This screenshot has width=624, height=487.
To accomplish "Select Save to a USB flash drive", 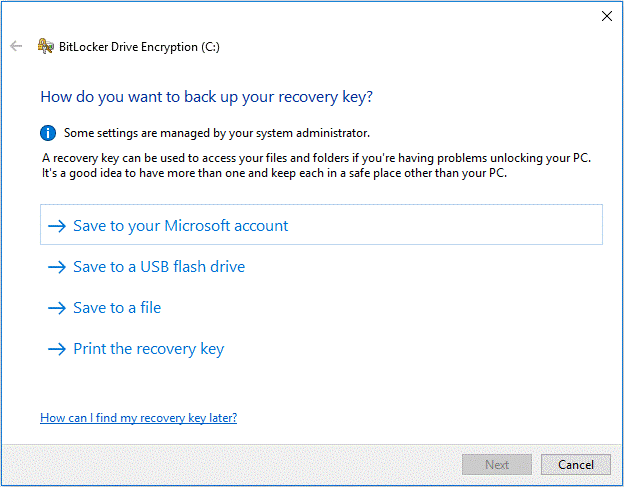I will [x=159, y=267].
